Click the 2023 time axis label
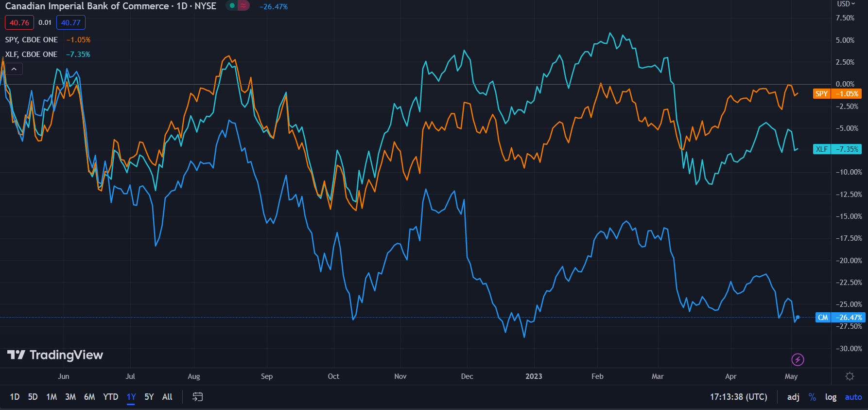Viewport: 868px width, 410px height. pyautogui.click(x=534, y=376)
